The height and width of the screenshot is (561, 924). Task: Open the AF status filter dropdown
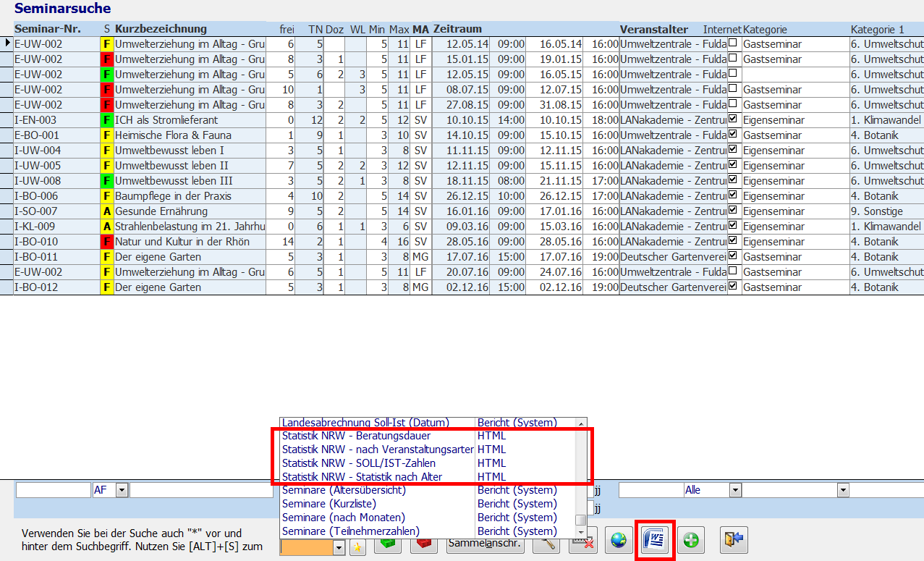click(122, 491)
